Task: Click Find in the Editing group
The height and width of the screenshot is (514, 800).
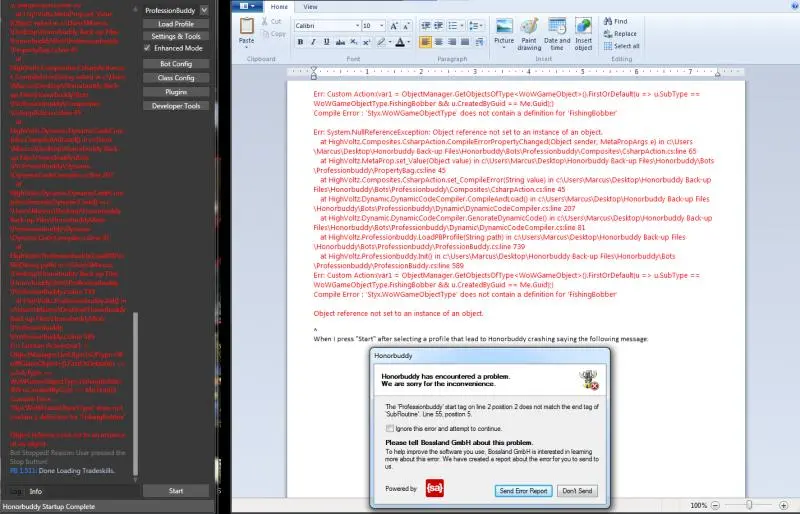Action: point(616,21)
